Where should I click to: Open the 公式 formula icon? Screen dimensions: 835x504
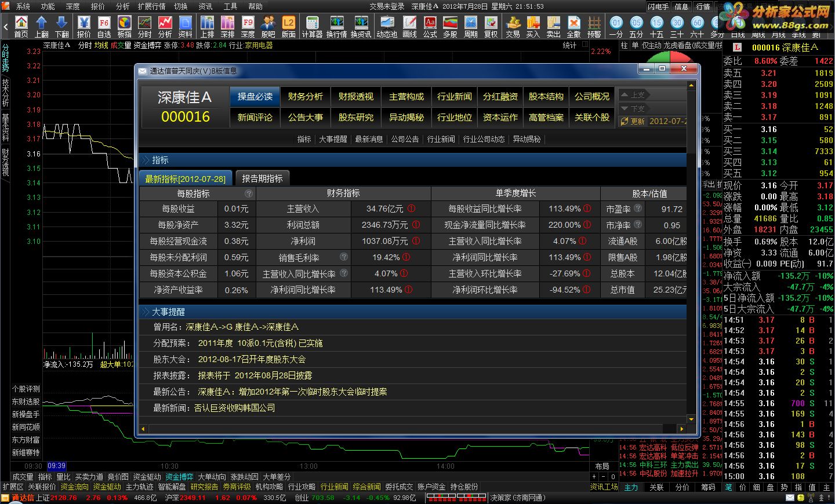430,26
